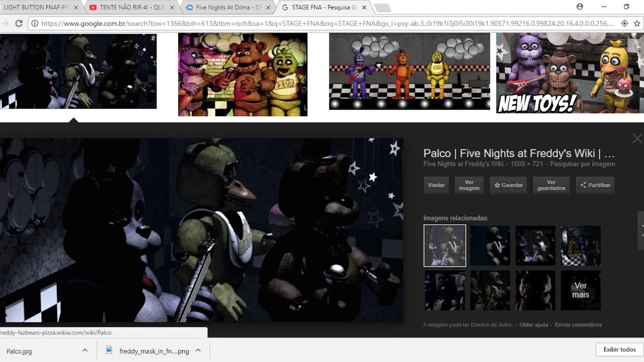Expand options for Palco.jpg download
Viewport: 644px width, 362px height.
pyautogui.click(x=85, y=350)
